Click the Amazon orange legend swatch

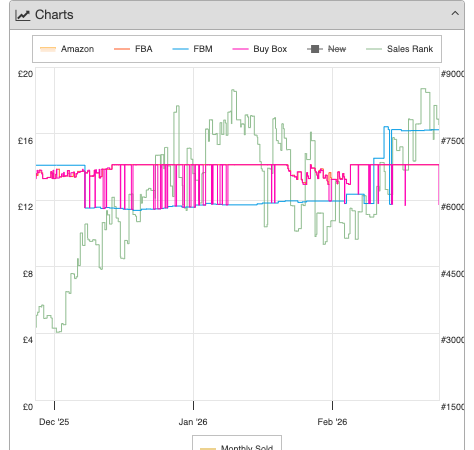[48, 49]
